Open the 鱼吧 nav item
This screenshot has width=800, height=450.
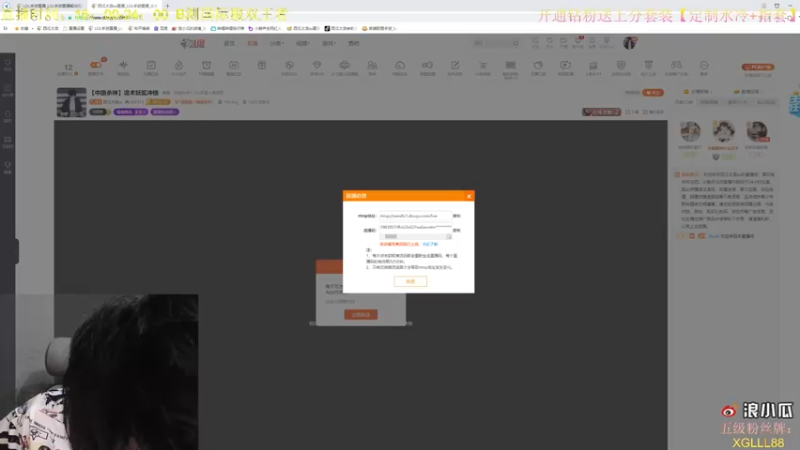[x=354, y=43]
